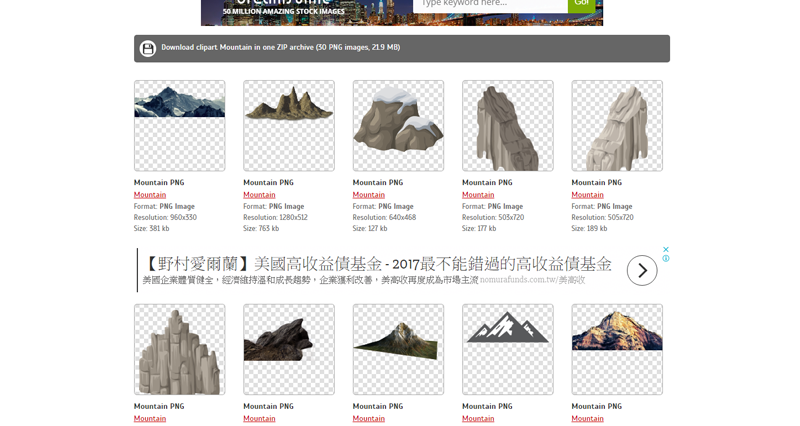
Task: Click the ad's right arrow circle button
Action: coord(642,270)
